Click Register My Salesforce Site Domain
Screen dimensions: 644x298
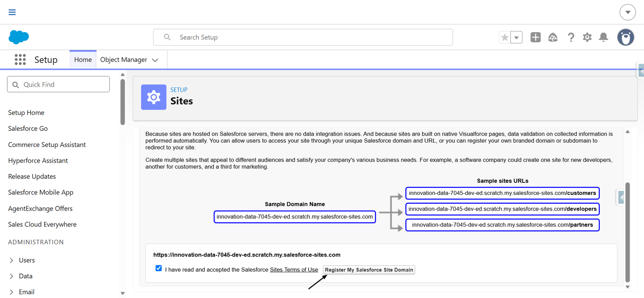pos(369,270)
